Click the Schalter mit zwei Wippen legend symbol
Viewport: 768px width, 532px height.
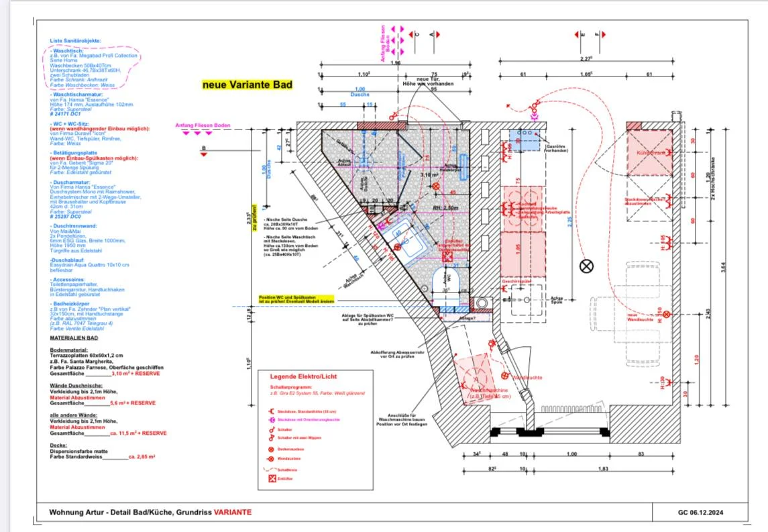click(272, 437)
